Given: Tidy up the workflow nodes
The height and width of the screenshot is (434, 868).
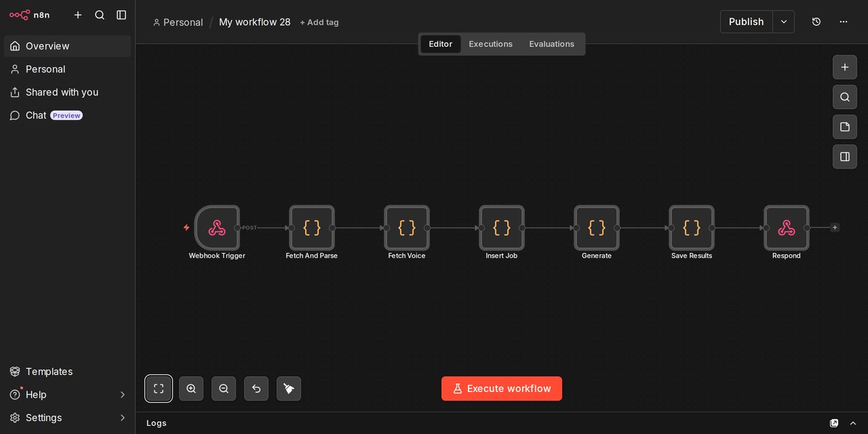Looking at the screenshot, I should (289, 389).
